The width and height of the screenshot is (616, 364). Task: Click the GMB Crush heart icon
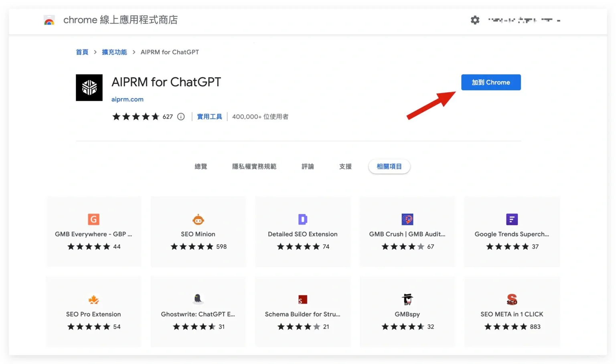pyautogui.click(x=407, y=219)
